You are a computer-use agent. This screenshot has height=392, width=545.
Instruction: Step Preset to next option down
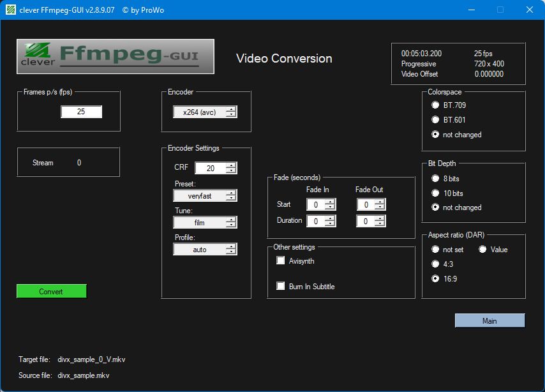click(x=231, y=199)
